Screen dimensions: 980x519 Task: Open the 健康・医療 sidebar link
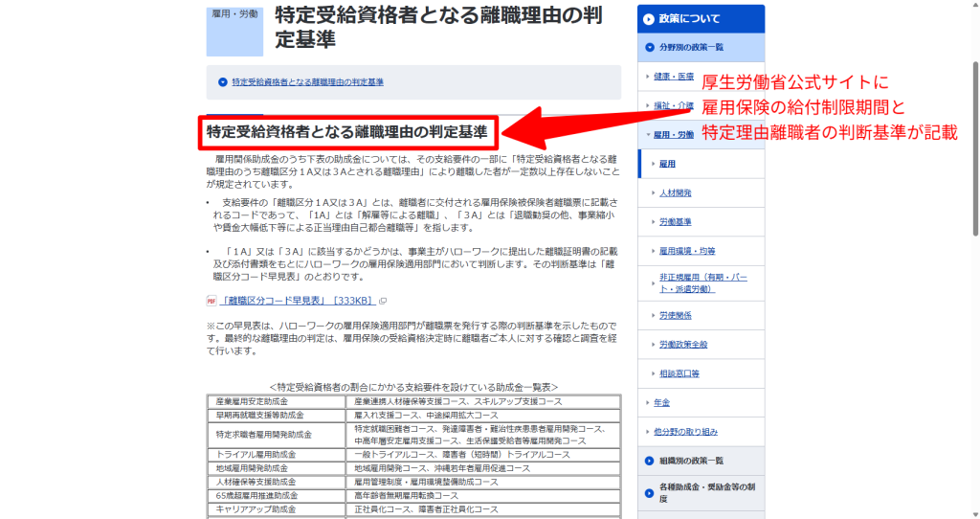(x=674, y=77)
